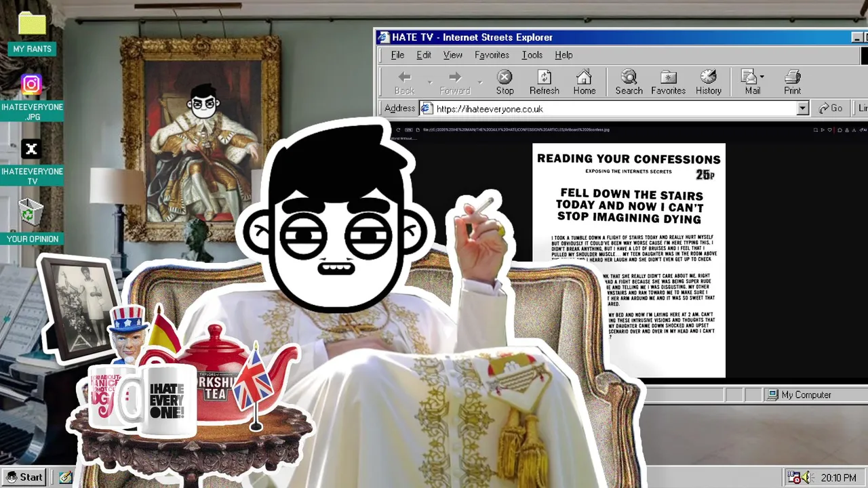Viewport: 868px width, 488px height.
Task: Click the Mail toolbar button
Action: 752,83
